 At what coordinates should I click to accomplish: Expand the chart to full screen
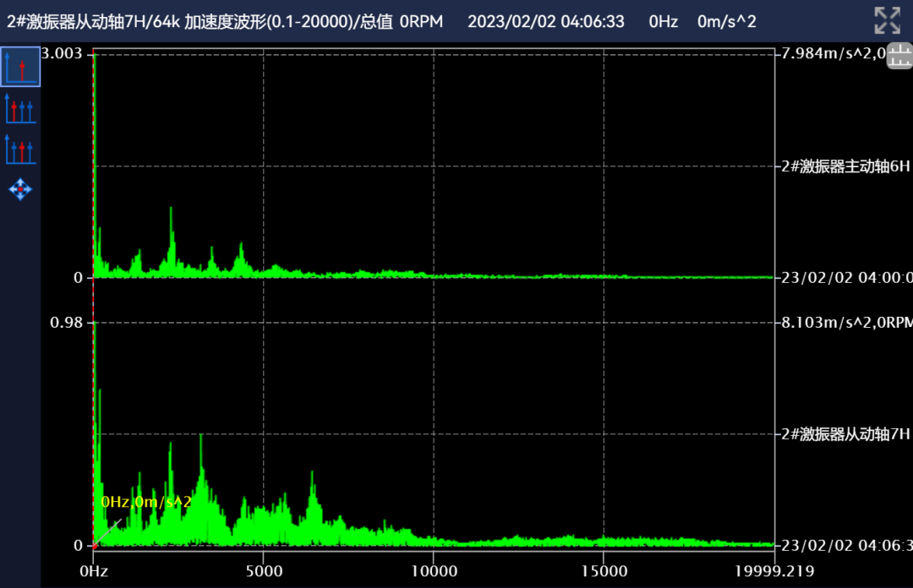[887, 20]
